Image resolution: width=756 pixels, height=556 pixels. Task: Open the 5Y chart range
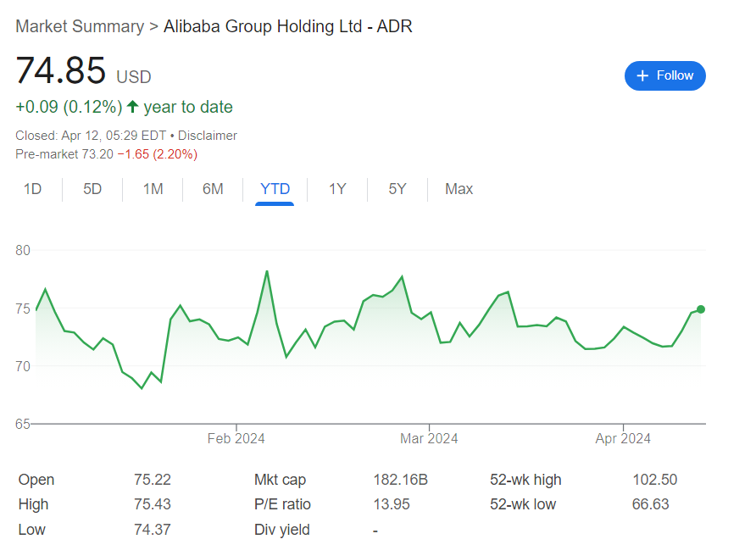(x=397, y=189)
